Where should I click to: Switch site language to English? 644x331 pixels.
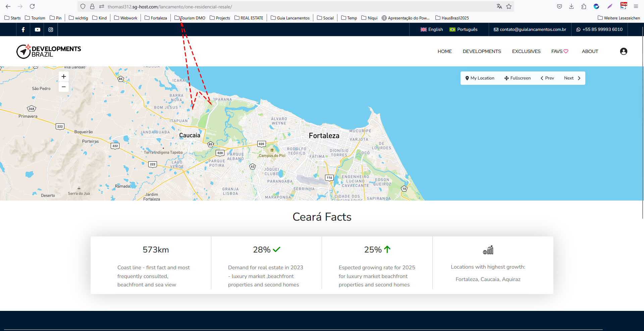click(432, 30)
